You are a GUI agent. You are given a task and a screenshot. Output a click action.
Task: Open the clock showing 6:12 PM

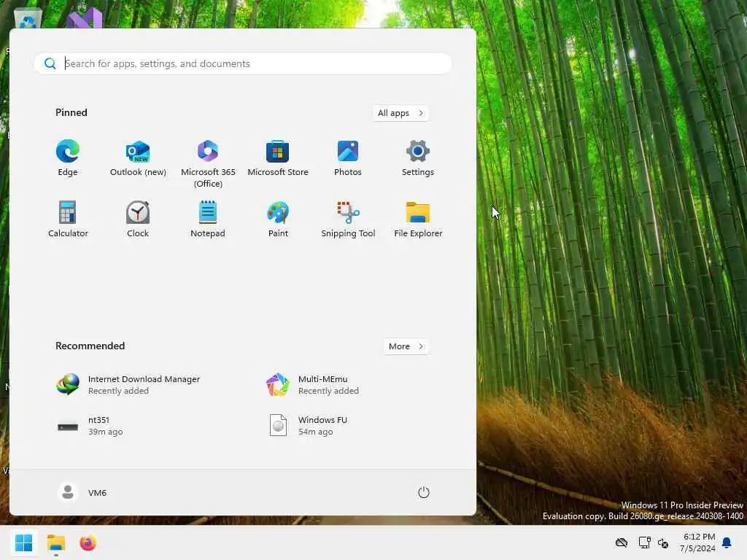point(697,542)
